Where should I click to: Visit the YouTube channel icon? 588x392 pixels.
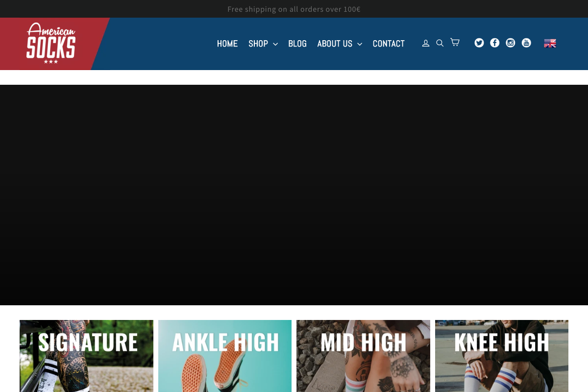(526, 43)
